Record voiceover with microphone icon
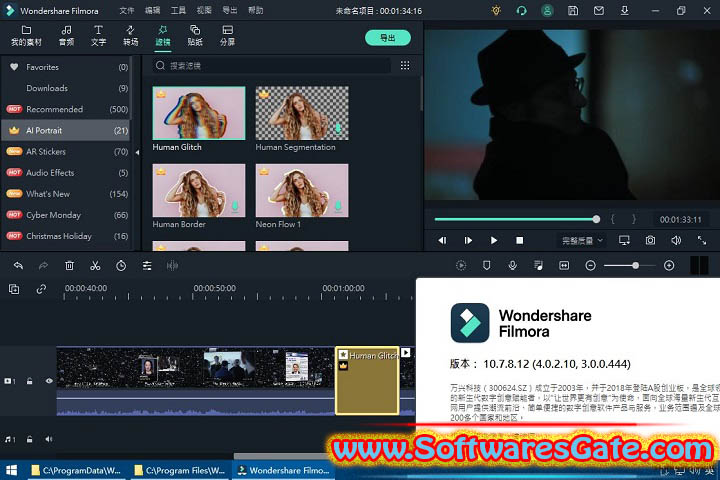The width and height of the screenshot is (720, 480). [512, 265]
